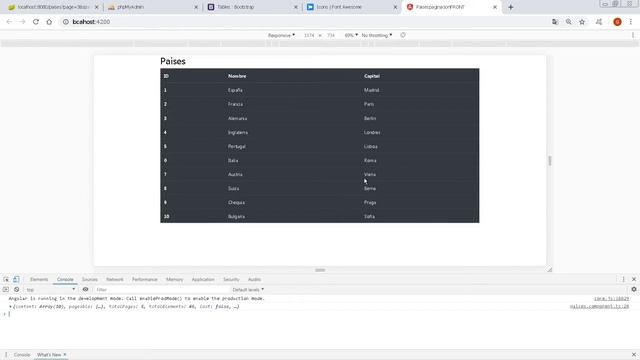This screenshot has width=640, height=360.
Task: Activate the DevTools inspect element picker
Action: point(6,279)
